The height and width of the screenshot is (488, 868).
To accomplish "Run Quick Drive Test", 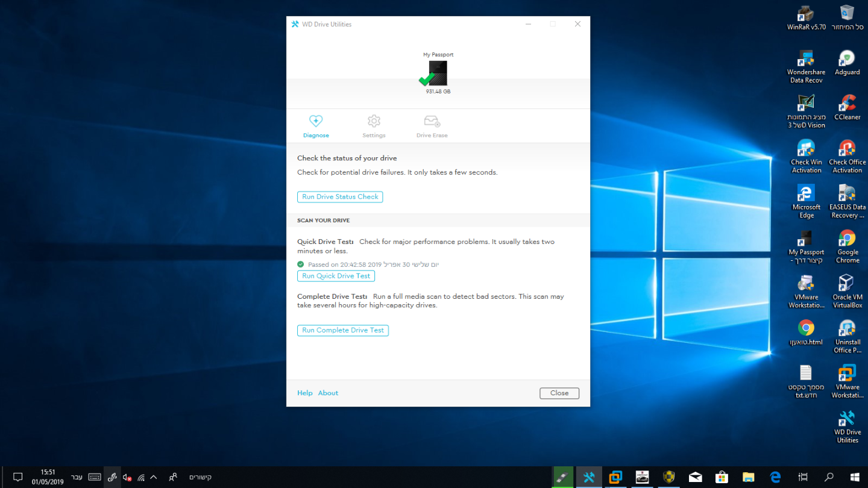I will coord(336,276).
